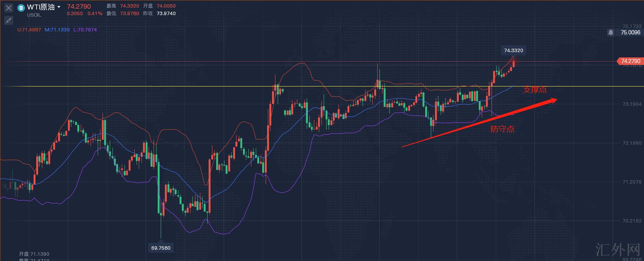
Task: Toggle the upper band U:71.4687 indicator label
Action: tap(29, 29)
